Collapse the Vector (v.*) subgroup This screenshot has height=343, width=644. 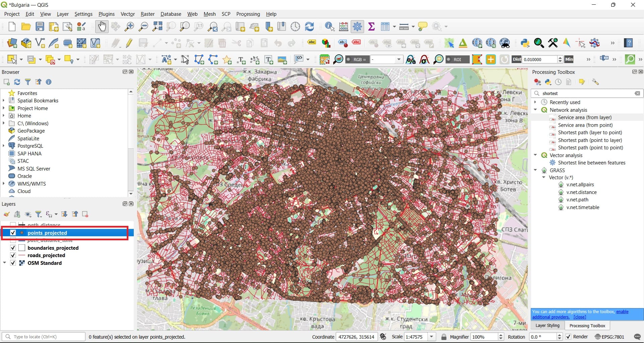point(544,178)
